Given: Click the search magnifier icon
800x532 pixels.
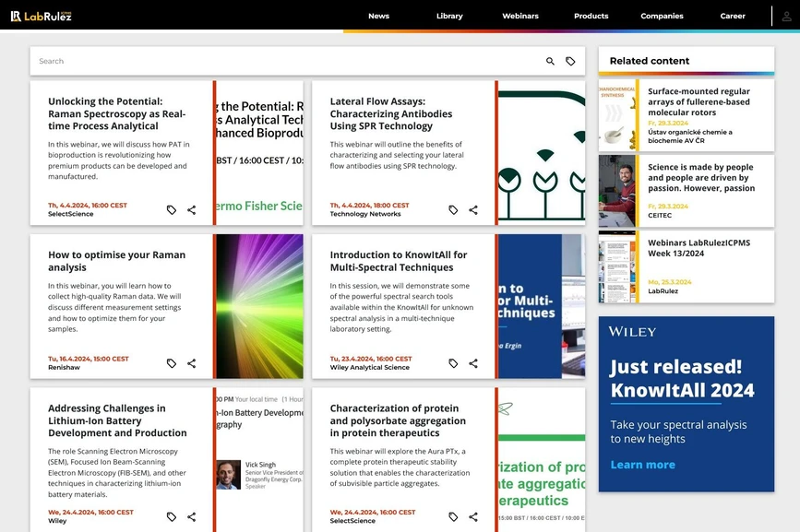Looking at the screenshot, I should tap(550, 61).
